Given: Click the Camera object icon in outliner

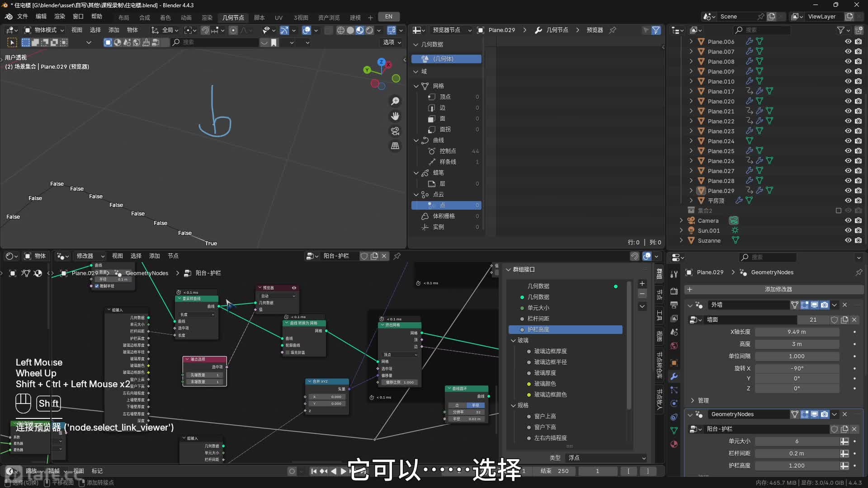Looking at the screenshot, I should pos(691,221).
